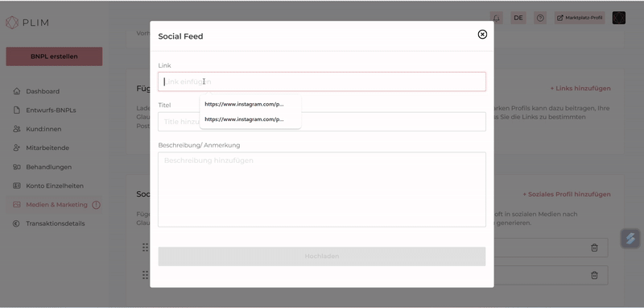
Task: Grab the first row drag handle
Action: (145, 248)
